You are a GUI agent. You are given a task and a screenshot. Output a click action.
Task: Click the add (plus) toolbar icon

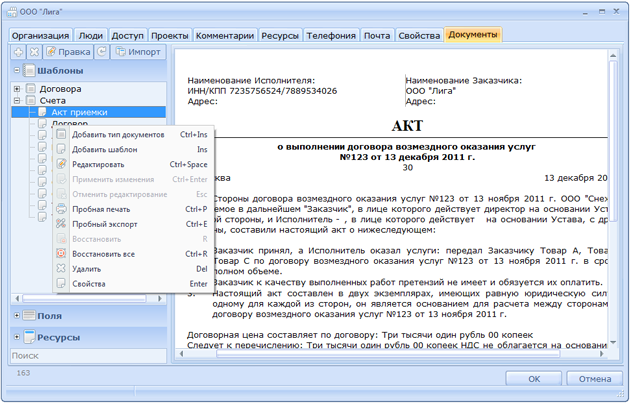pos(18,52)
